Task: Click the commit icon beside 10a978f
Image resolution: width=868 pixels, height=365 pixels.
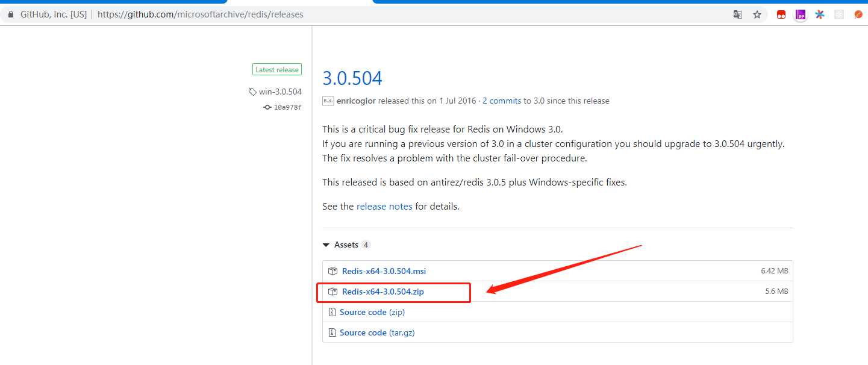Action: [x=267, y=107]
